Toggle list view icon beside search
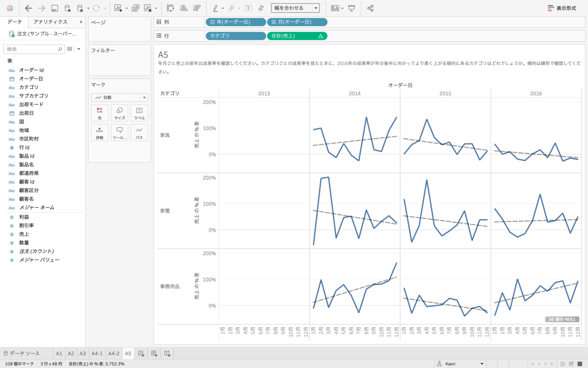588x368 pixels. click(x=70, y=49)
